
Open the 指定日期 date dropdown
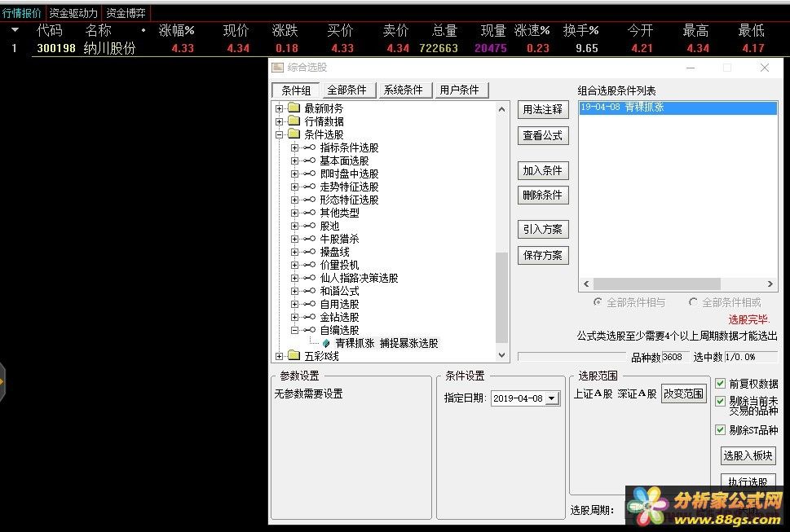(x=552, y=398)
